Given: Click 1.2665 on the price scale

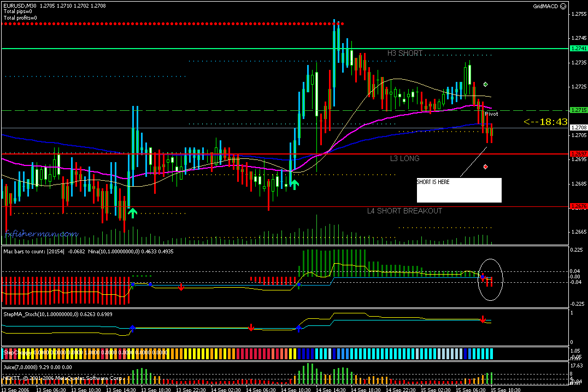Looking at the screenshot, I should [579, 232].
